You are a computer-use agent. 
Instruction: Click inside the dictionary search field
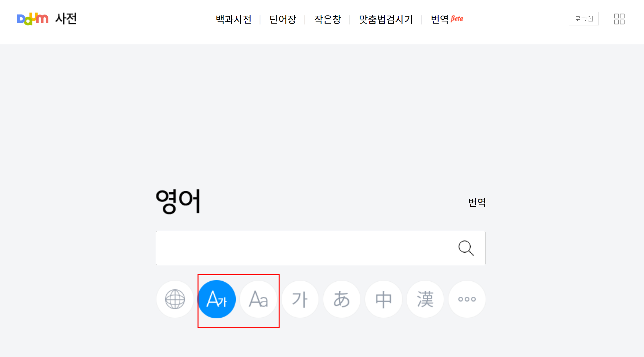pos(290,248)
